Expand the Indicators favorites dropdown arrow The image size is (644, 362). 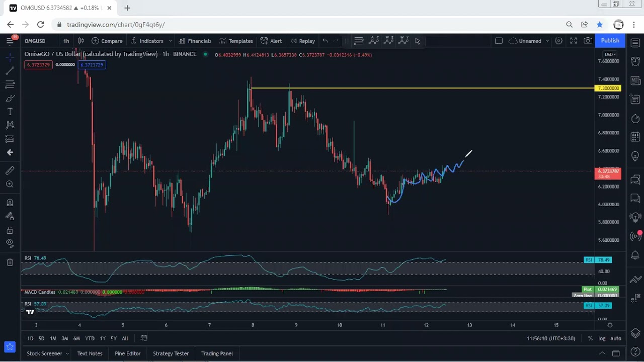coord(171,41)
